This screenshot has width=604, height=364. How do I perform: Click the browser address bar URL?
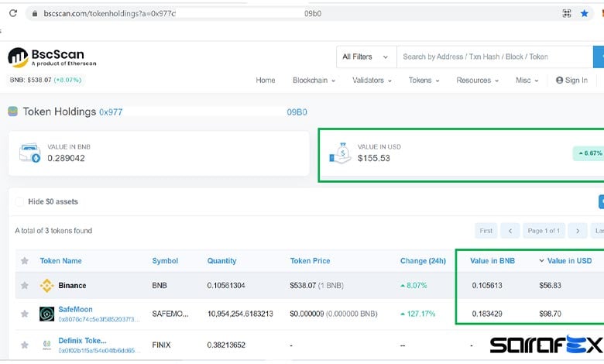182,13
